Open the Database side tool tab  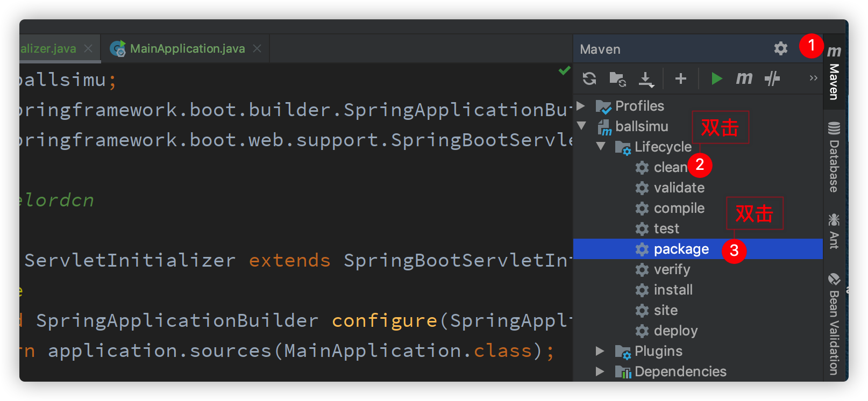[834, 157]
